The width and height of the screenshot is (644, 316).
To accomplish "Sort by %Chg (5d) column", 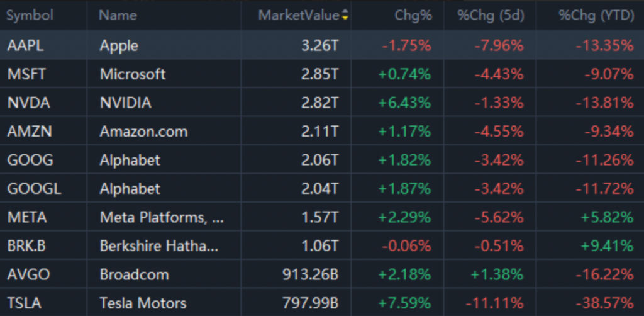I will (491, 16).
